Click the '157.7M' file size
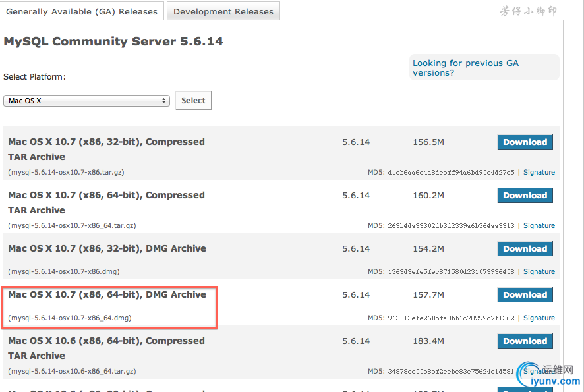 coord(428,295)
